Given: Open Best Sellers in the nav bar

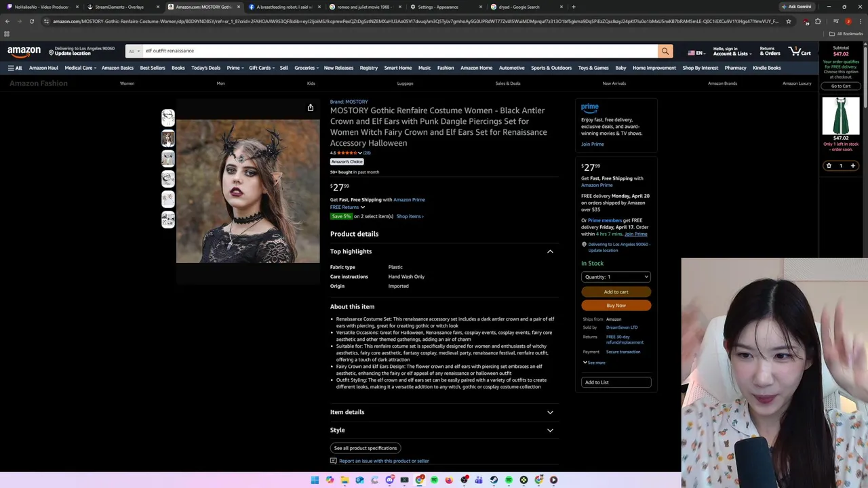Looking at the screenshot, I should click(153, 68).
